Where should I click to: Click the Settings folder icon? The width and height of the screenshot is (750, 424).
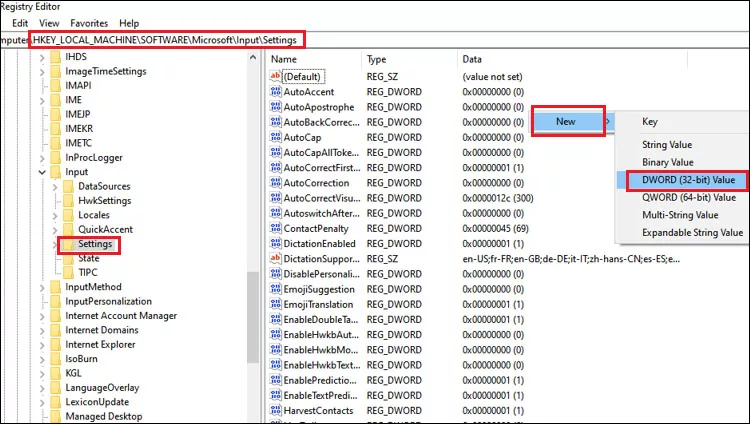69,244
